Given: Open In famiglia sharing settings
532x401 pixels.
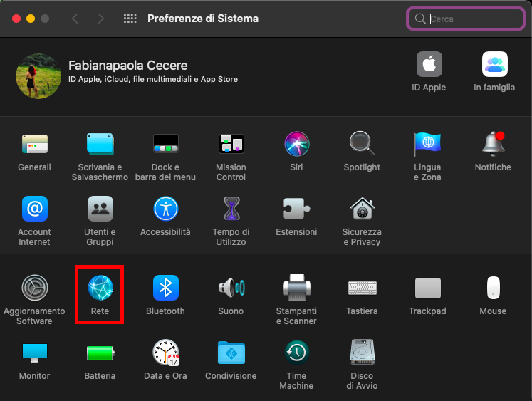Looking at the screenshot, I should pos(495,64).
